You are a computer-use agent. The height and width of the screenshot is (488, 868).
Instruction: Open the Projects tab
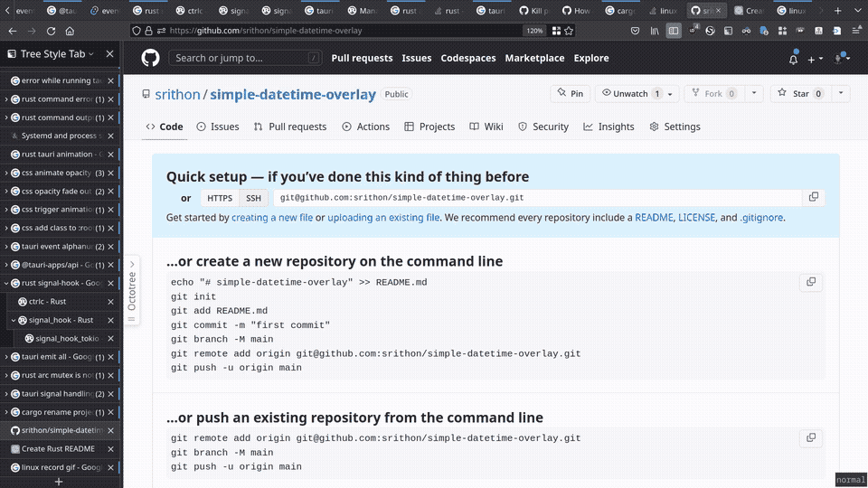429,127
